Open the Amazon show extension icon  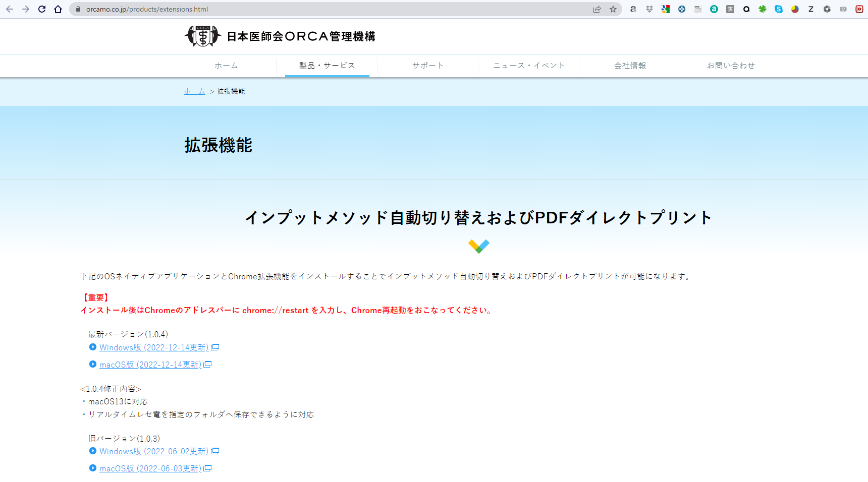(698, 9)
